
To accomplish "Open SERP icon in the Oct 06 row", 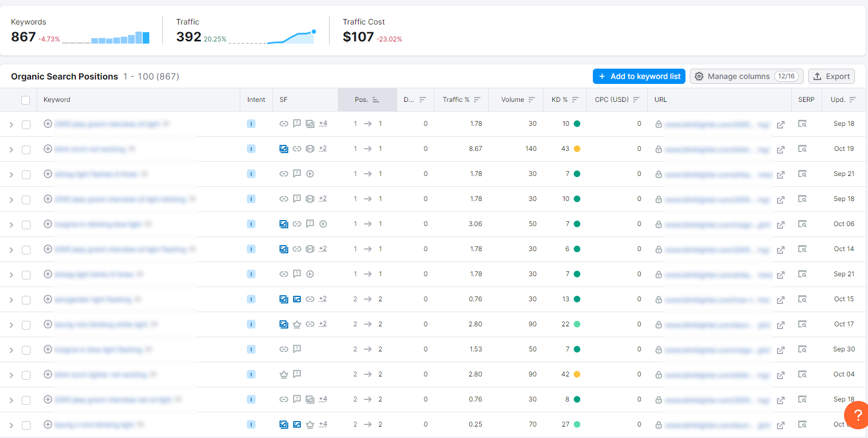I will point(802,224).
